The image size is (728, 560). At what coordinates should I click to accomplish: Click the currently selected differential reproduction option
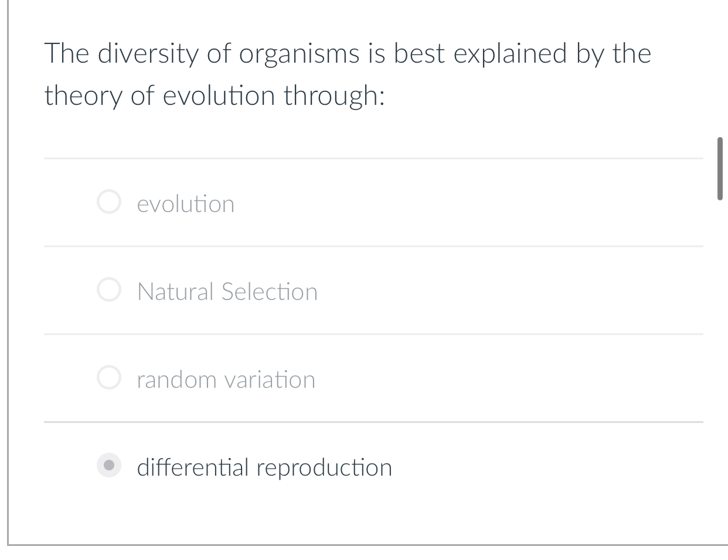[109, 466]
